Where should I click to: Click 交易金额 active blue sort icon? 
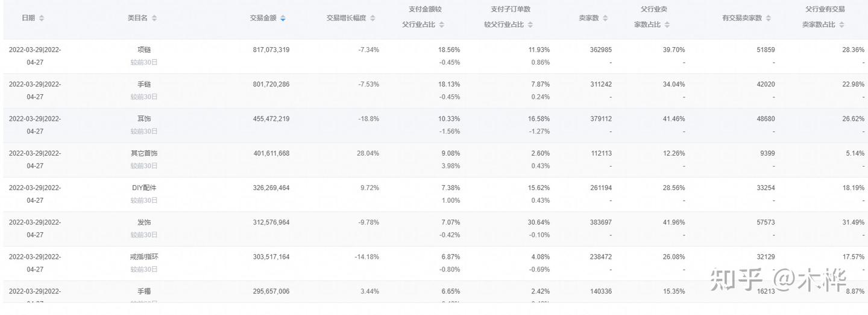tap(283, 18)
